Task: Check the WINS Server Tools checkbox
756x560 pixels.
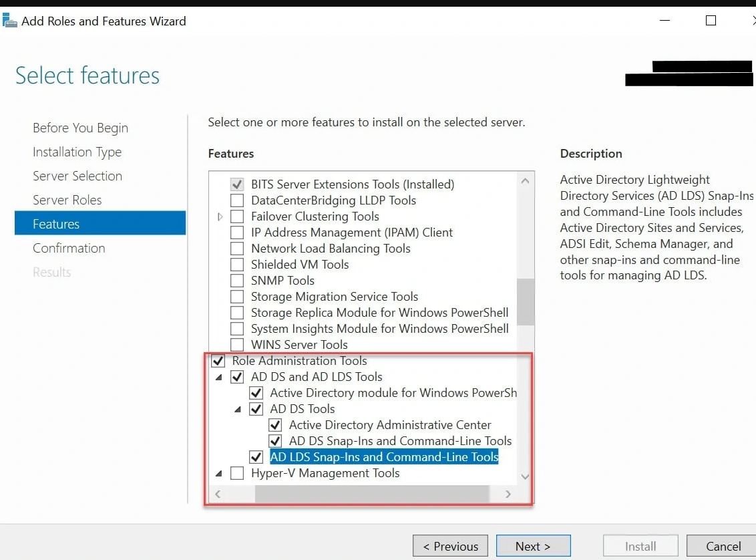Action: (x=236, y=344)
